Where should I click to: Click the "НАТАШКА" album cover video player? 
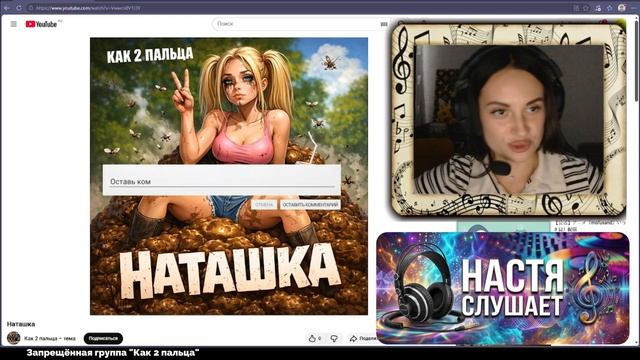229,176
